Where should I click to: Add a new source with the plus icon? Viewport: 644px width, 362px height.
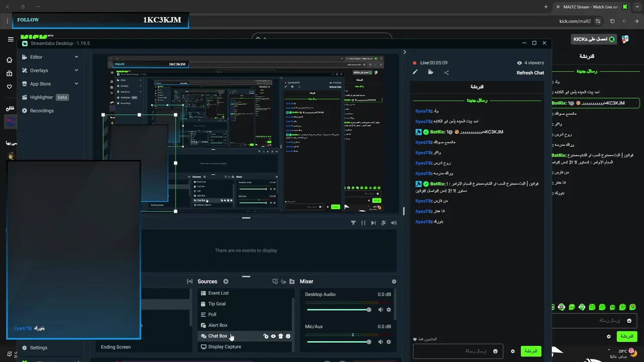click(226, 282)
